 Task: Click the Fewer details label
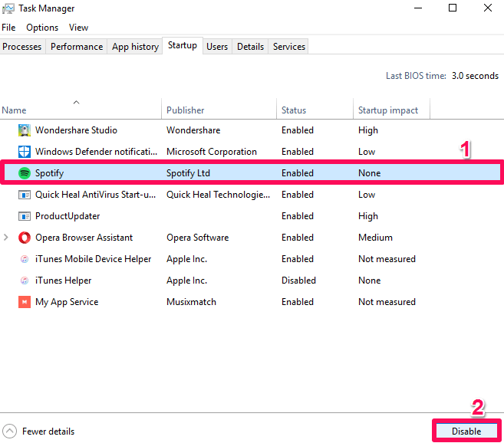click(48, 432)
